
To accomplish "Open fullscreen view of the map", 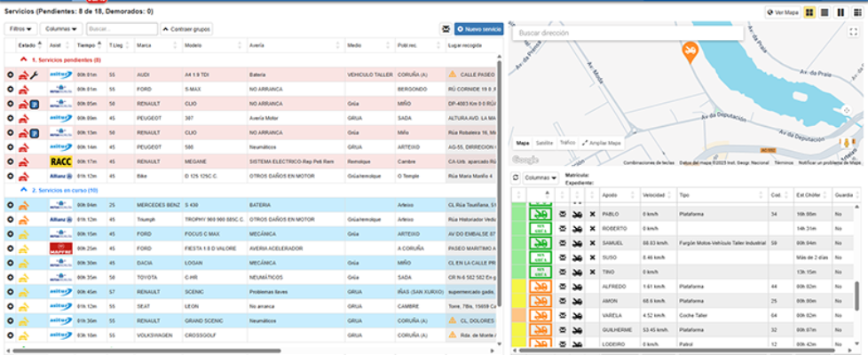I will click(x=853, y=33).
